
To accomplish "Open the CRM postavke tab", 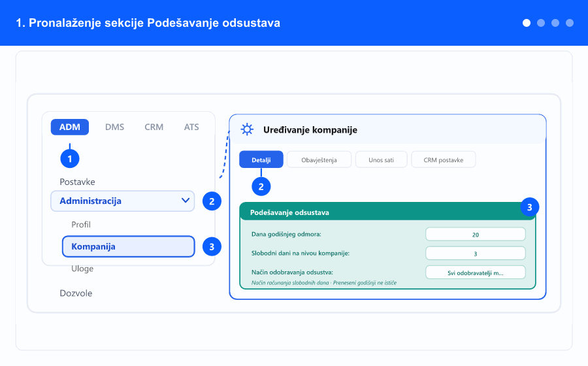I will tap(443, 159).
